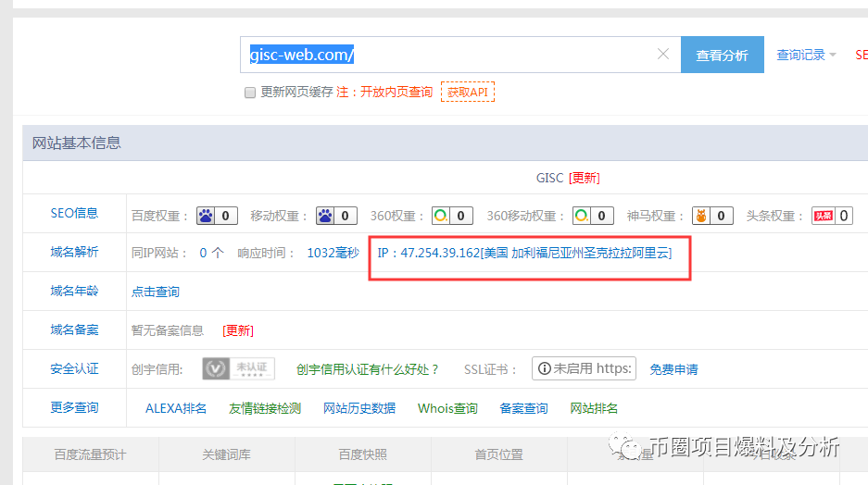Viewport: 868px width, 485px height.
Task: Select the 百度快照 column header
Action: click(362, 454)
